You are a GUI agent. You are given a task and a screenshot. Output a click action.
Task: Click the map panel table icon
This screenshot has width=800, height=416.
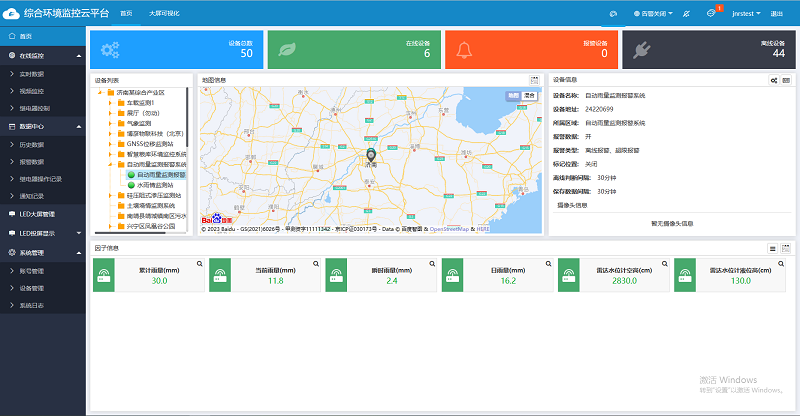(x=535, y=79)
